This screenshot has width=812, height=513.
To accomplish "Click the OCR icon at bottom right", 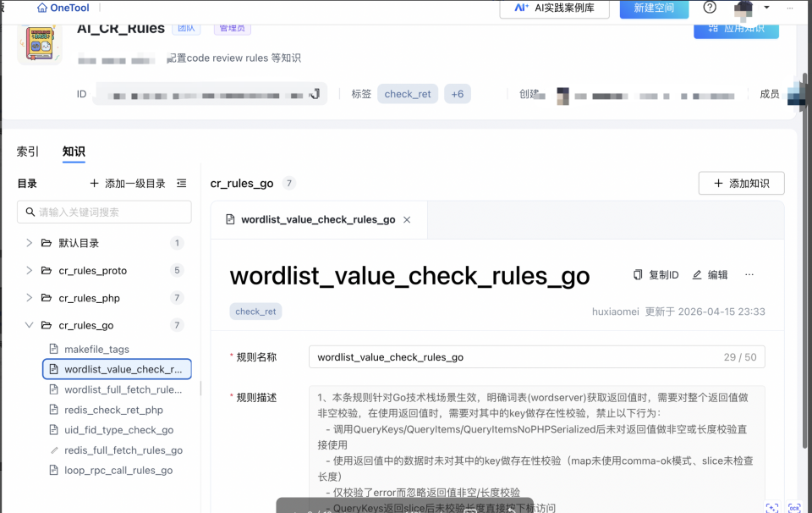I will [x=794, y=507].
